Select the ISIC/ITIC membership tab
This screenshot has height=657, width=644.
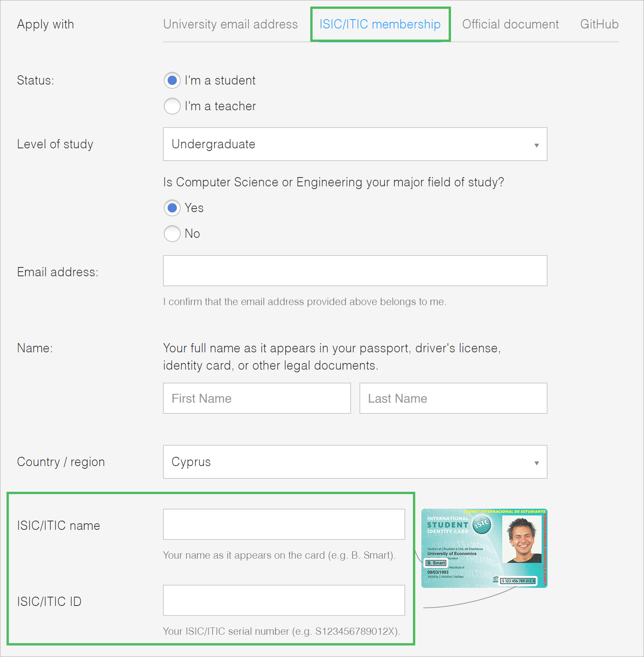380,24
